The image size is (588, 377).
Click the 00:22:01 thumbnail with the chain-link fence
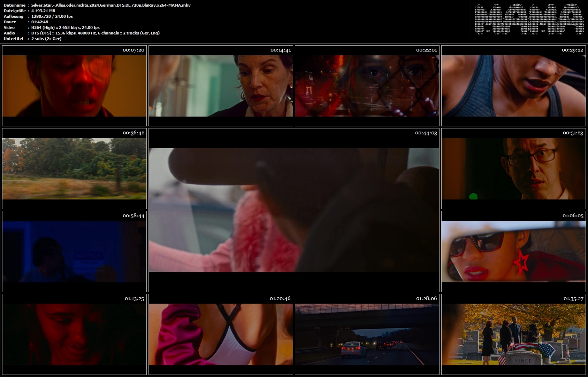click(367, 86)
